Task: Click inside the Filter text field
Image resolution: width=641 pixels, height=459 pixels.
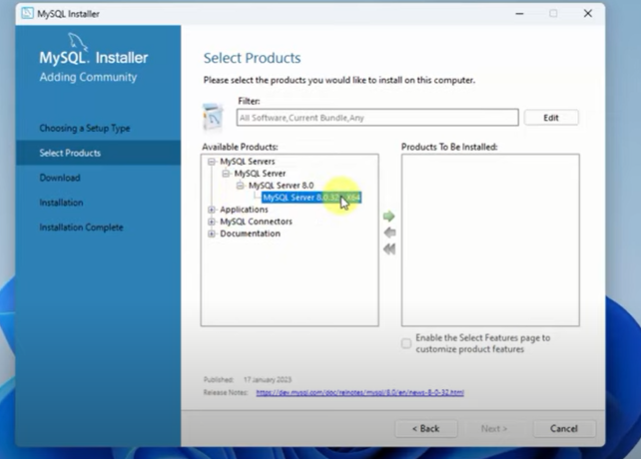Action: [377, 118]
